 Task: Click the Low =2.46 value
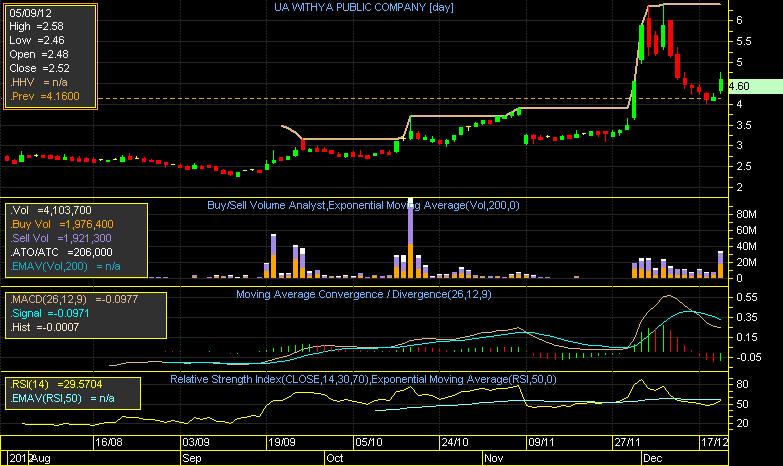tap(37, 40)
